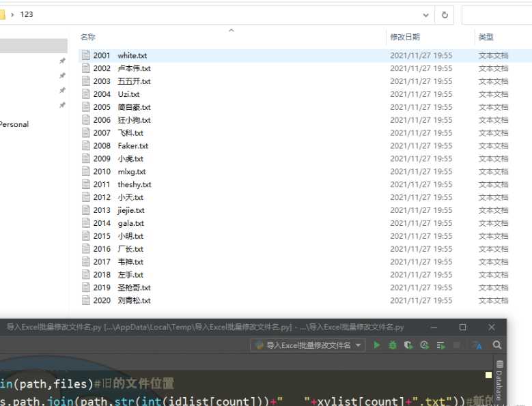Click the second pin icon in sidebar
This screenshot has height=406, width=532.
click(x=62, y=75)
